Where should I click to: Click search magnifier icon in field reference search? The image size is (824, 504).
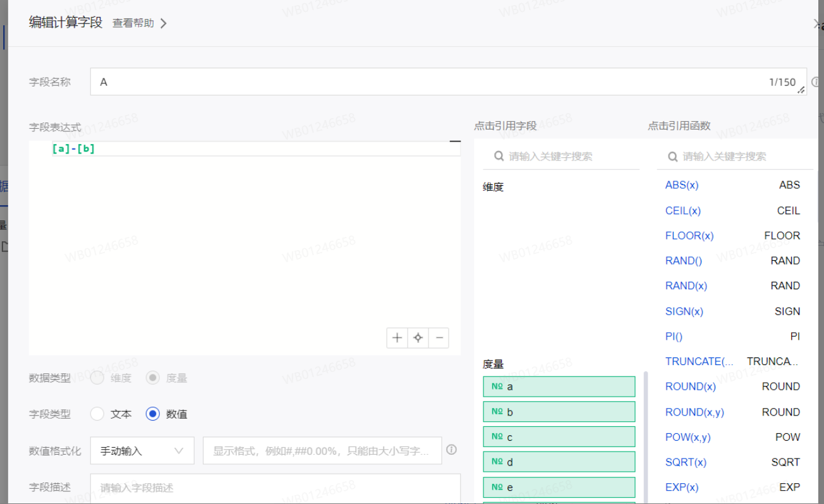point(499,157)
